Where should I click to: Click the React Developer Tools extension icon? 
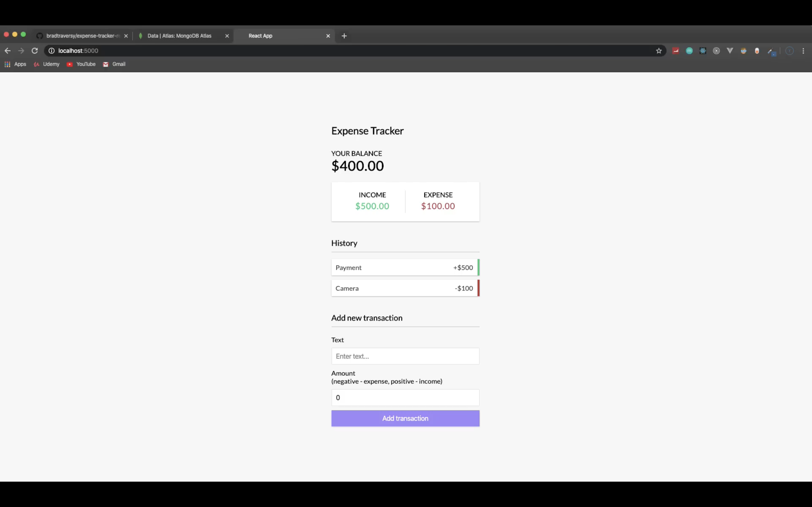point(703,51)
